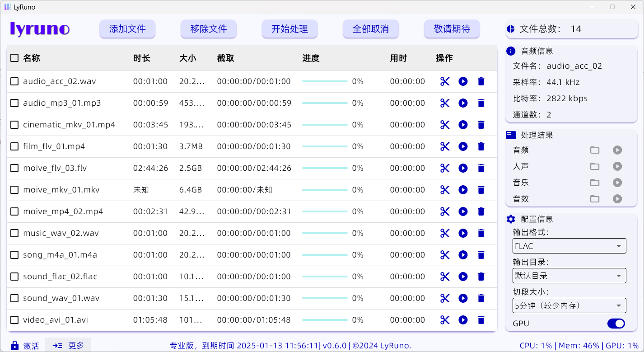Disable the GPU toggle switch
Screen dimensions: 644x352
click(616, 324)
